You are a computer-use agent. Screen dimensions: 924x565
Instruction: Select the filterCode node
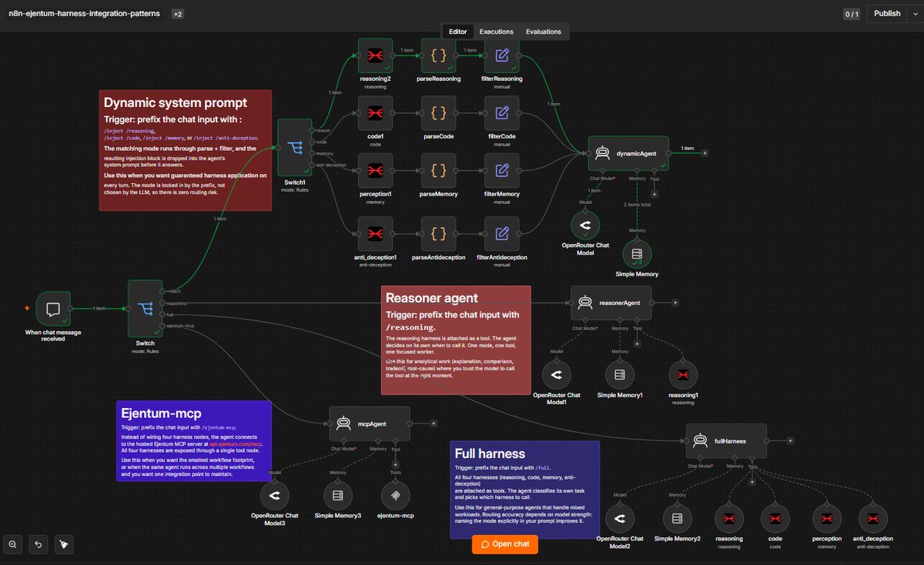502,113
